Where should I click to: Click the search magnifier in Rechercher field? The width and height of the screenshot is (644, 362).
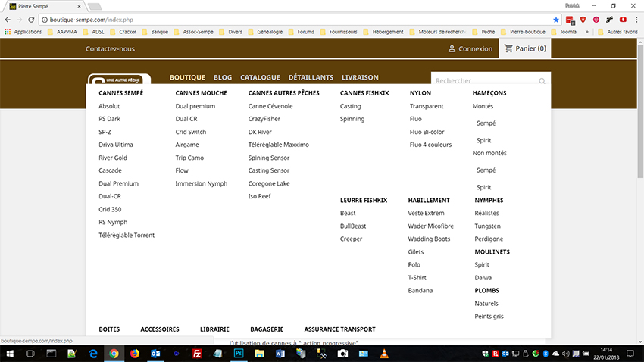point(542,81)
